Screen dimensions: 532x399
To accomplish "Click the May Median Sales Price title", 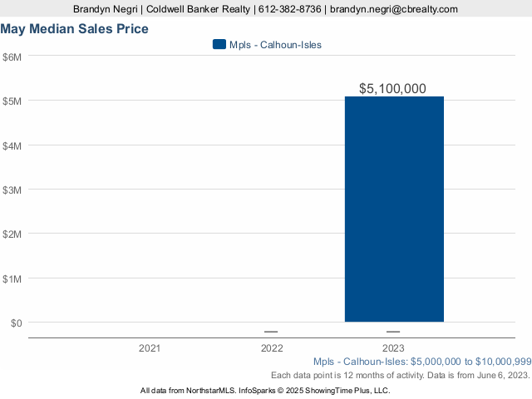I will click(x=75, y=29).
